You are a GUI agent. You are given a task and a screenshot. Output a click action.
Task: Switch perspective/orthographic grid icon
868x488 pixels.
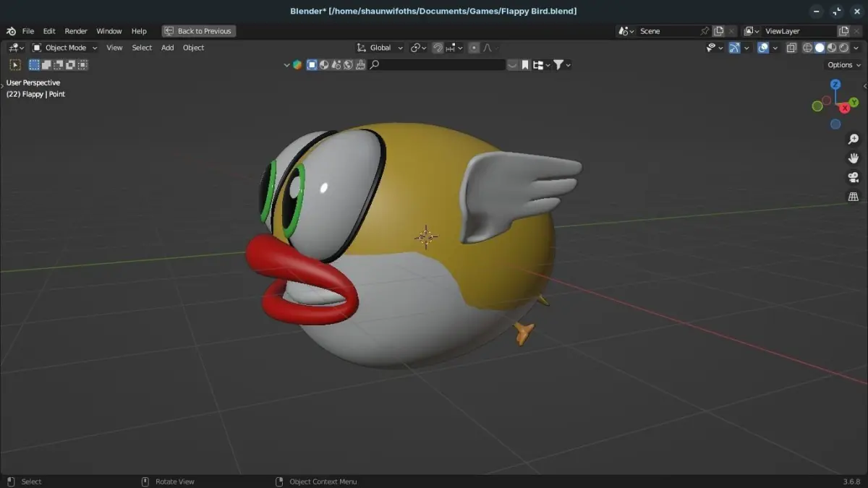tap(854, 197)
